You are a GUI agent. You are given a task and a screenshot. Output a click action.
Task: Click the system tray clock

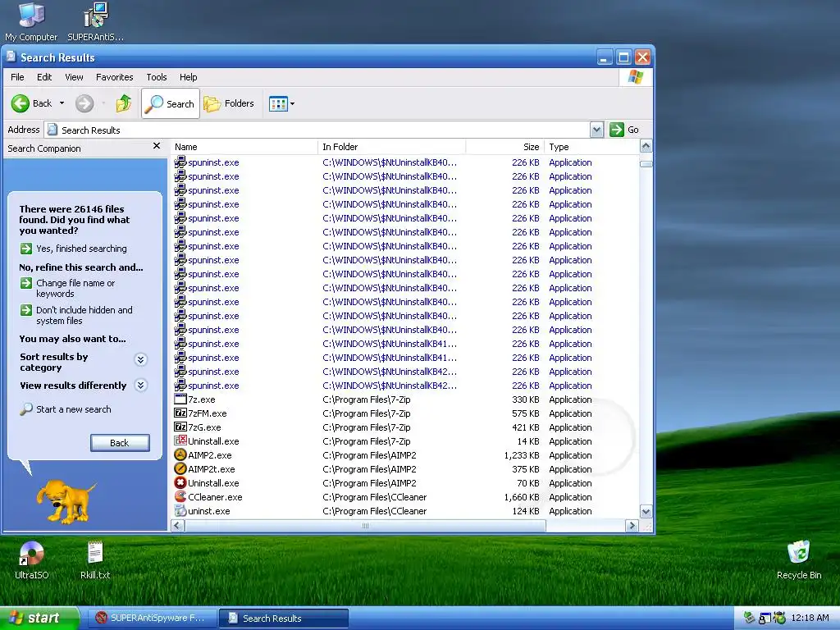click(810, 618)
